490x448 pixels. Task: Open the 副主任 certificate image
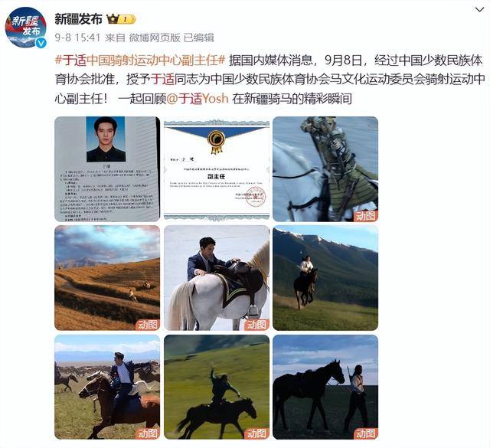pyautogui.click(x=217, y=169)
